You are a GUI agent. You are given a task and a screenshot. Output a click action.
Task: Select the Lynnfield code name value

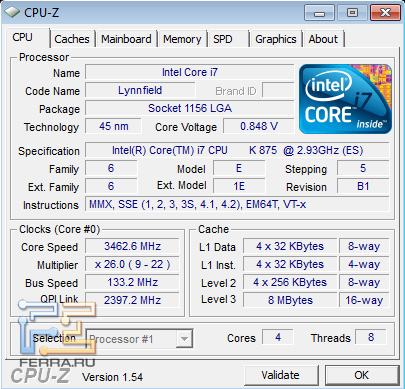point(140,90)
